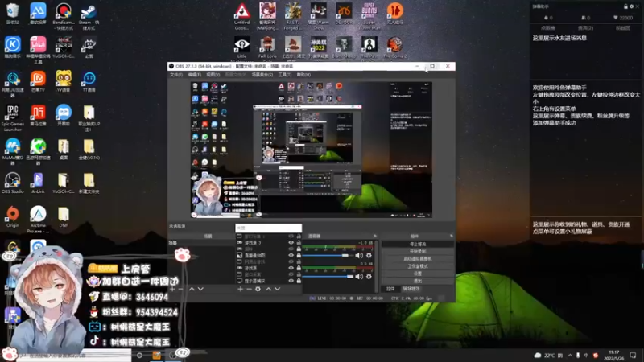Open the 编辑(E) menu in OBS
The height and width of the screenshot is (362, 644).
pyautogui.click(x=195, y=75)
